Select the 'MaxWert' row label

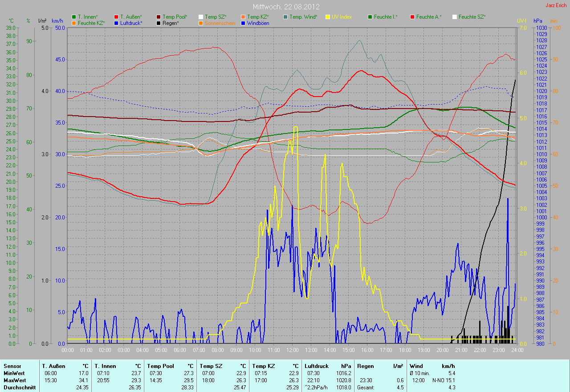point(15,380)
